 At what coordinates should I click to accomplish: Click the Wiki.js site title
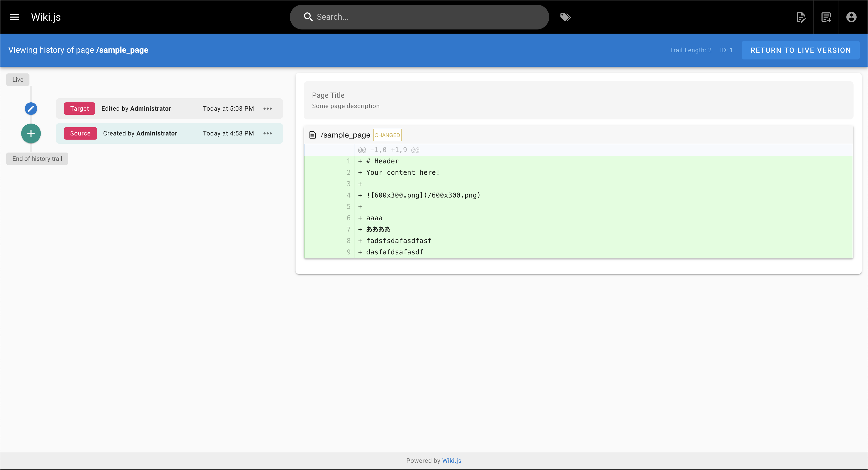tap(46, 17)
